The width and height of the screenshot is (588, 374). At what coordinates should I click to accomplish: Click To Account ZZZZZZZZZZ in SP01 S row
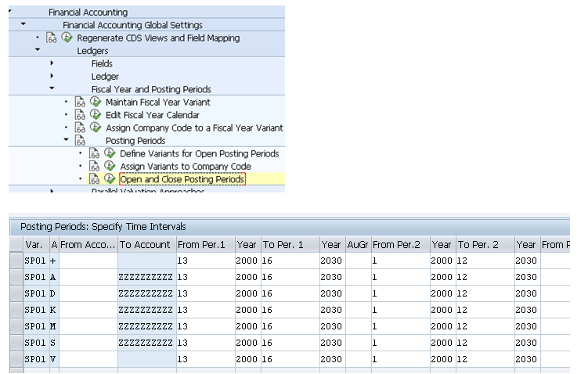point(147,343)
